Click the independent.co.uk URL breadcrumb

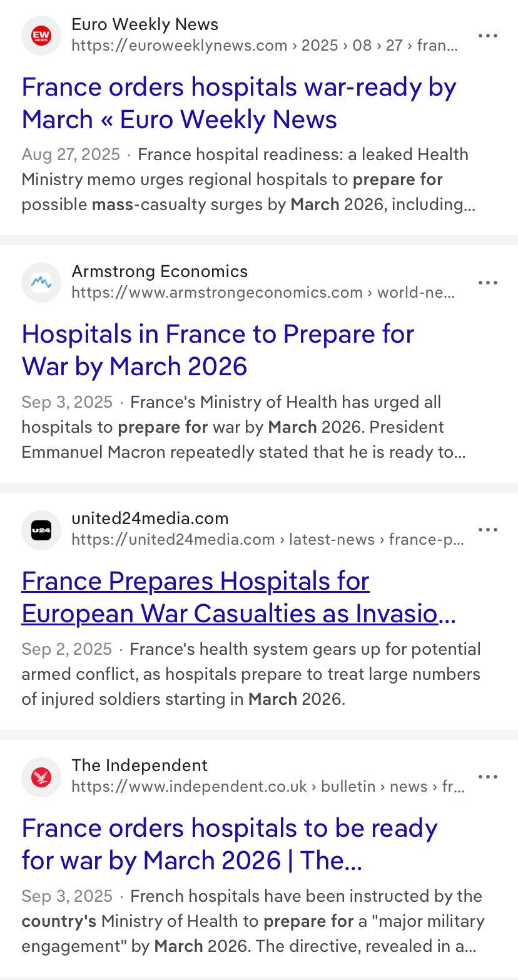(268, 787)
